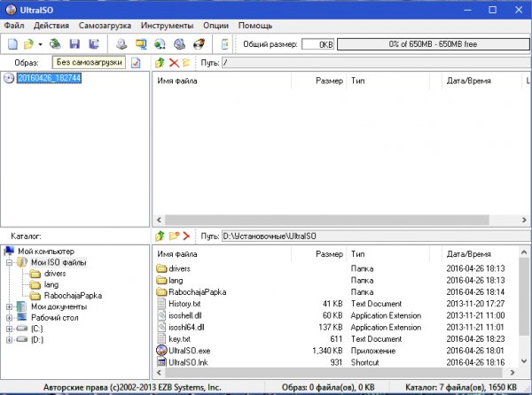Click the New image toolbar icon

[12, 44]
